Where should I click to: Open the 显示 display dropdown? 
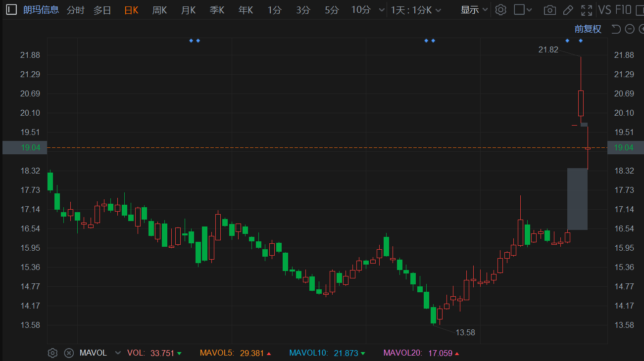click(474, 9)
